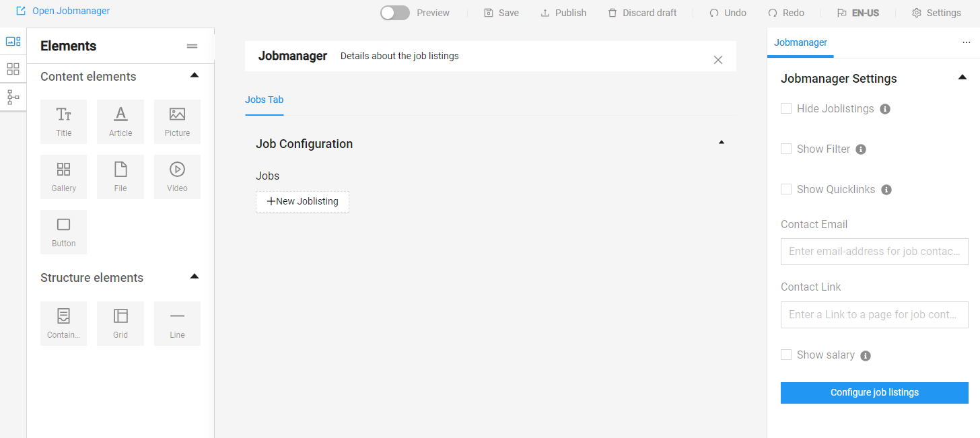Select the Video content element
Screen dimensions: 980x438
click(x=177, y=177)
